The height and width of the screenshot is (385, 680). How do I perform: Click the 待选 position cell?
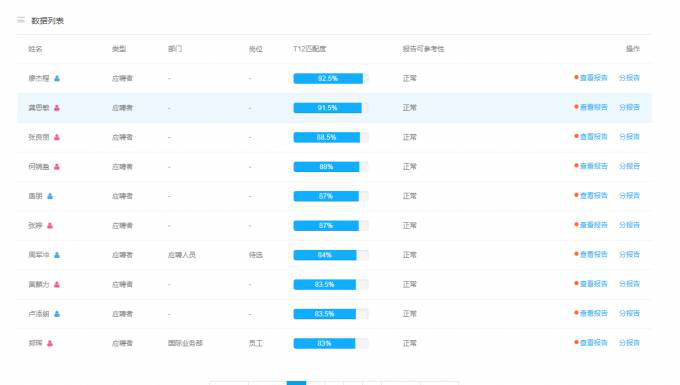[255, 255]
